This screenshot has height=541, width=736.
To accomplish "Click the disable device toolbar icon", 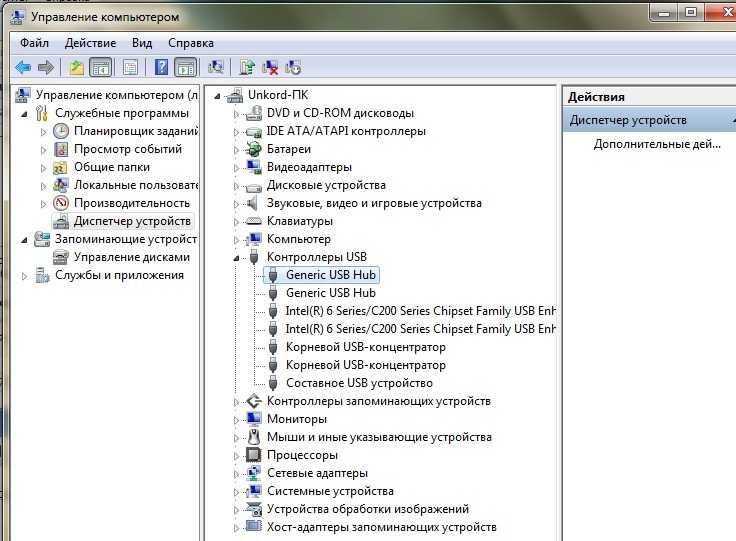I will click(x=294, y=68).
